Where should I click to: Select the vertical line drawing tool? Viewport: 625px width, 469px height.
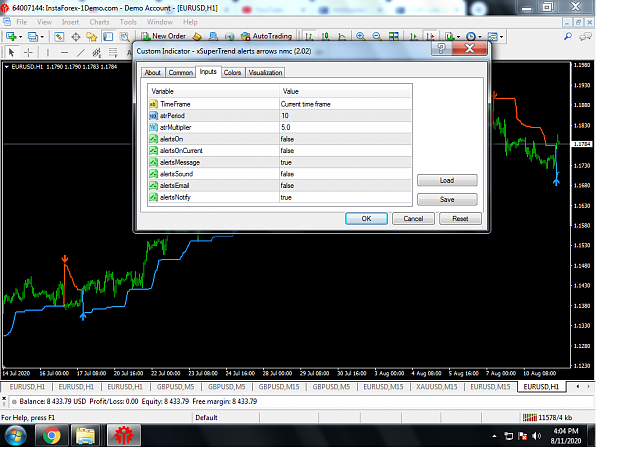47,52
